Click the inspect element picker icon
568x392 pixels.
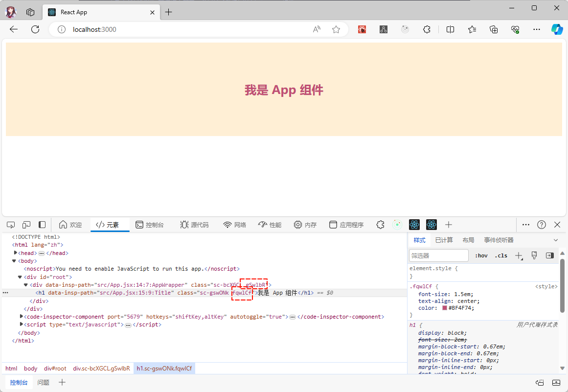tap(11, 225)
